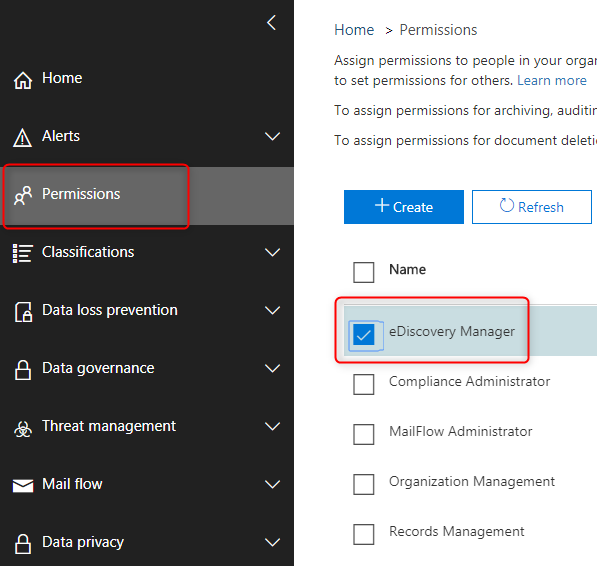Click the Data loss prevention document-lock icon
The height and width of the screenshot is (566, 597).
tap(23, 312)
